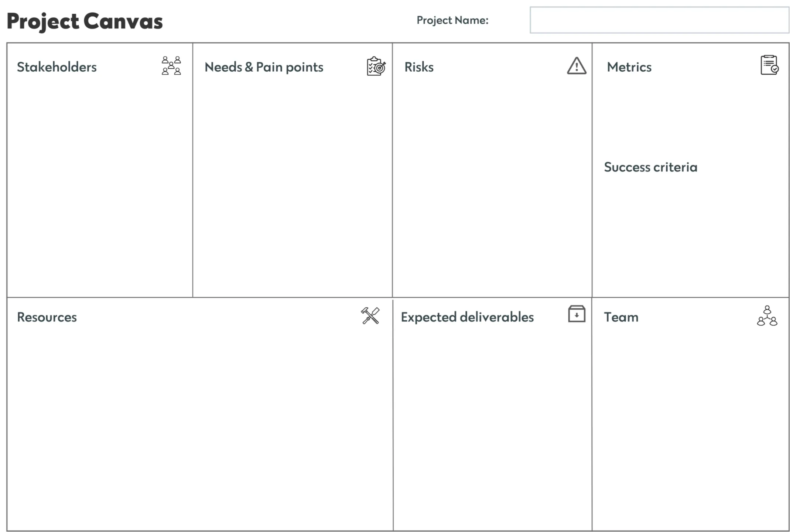Click the Metrics checklist document icon
Screen dimensions: 790x532
click(x=770, y=65)
